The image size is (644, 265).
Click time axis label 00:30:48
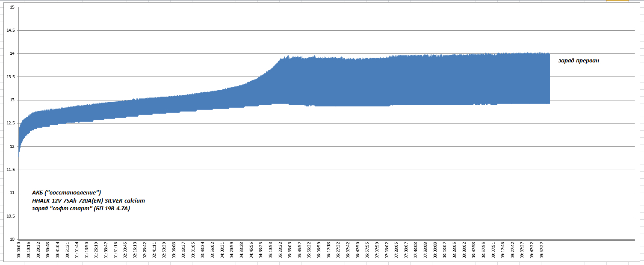pyautogui.click(x=48, y=250)
